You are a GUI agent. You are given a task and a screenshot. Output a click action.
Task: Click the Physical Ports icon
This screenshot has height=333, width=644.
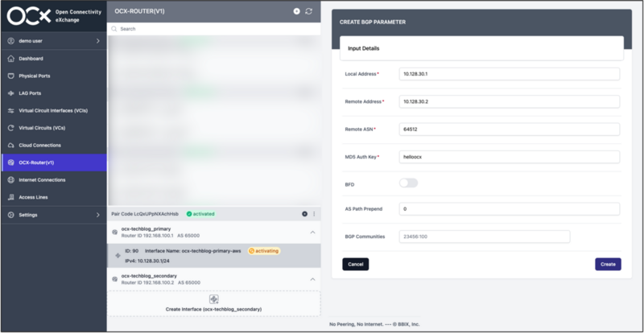[x=11, y=76]
